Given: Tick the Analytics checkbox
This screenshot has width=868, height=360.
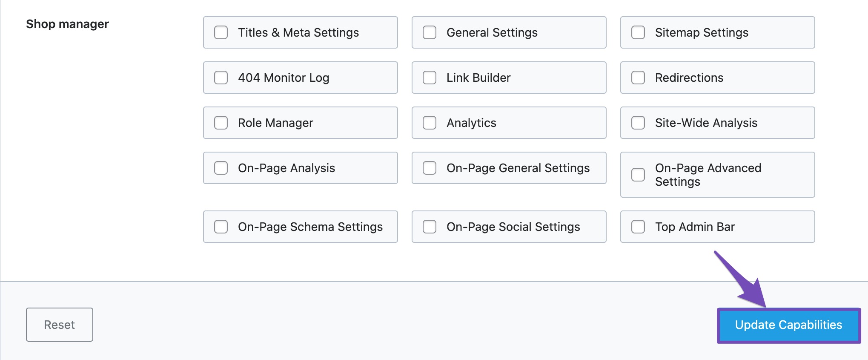Looking at the screenshot, I should click(x=430, y=123).
